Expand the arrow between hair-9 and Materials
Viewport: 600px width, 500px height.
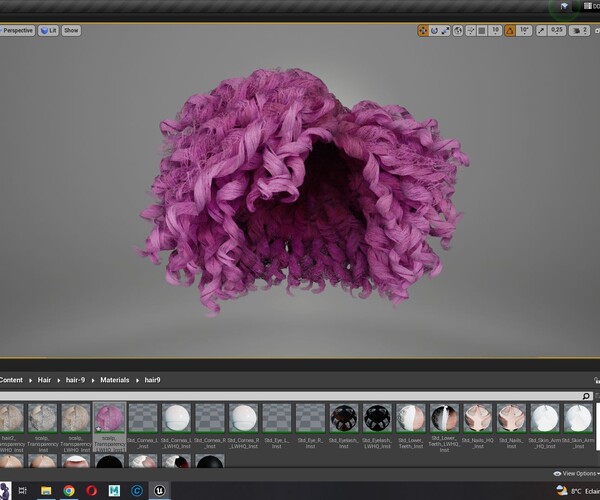click(x=93, y=380)
